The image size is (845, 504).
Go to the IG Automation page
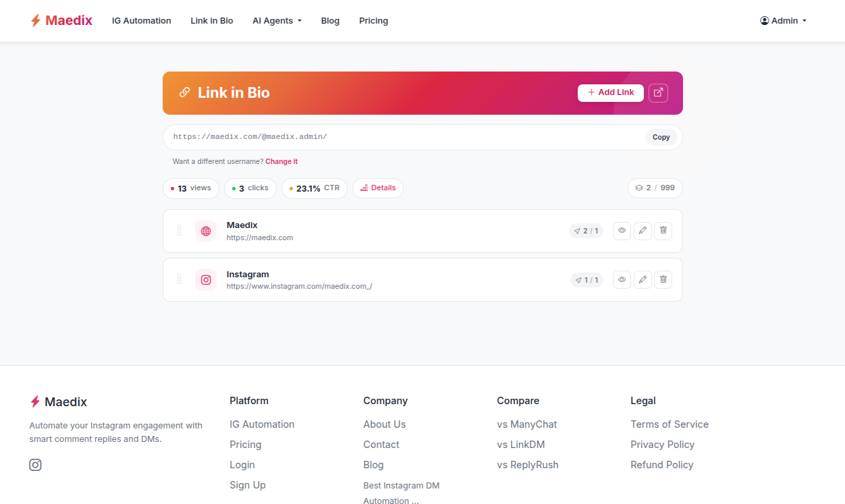pyautogui.click(x=141, y=20)
